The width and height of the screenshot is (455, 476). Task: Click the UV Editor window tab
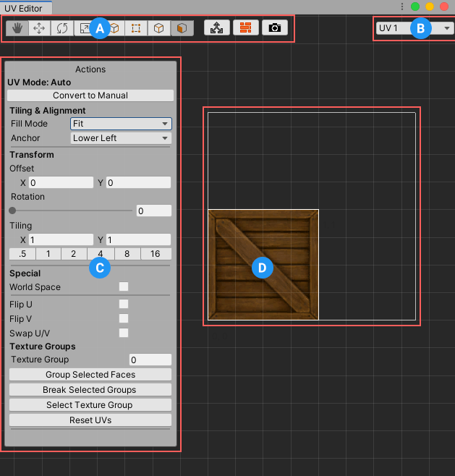coord(25,8)
